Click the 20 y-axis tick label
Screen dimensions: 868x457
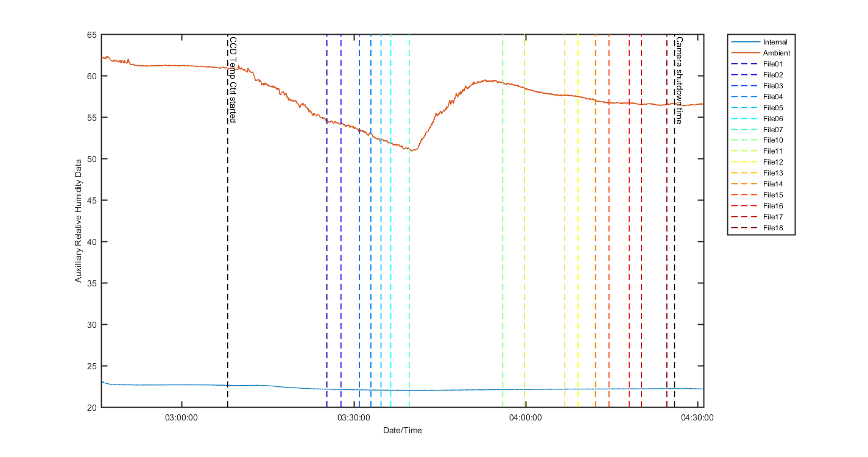(92, 408)
